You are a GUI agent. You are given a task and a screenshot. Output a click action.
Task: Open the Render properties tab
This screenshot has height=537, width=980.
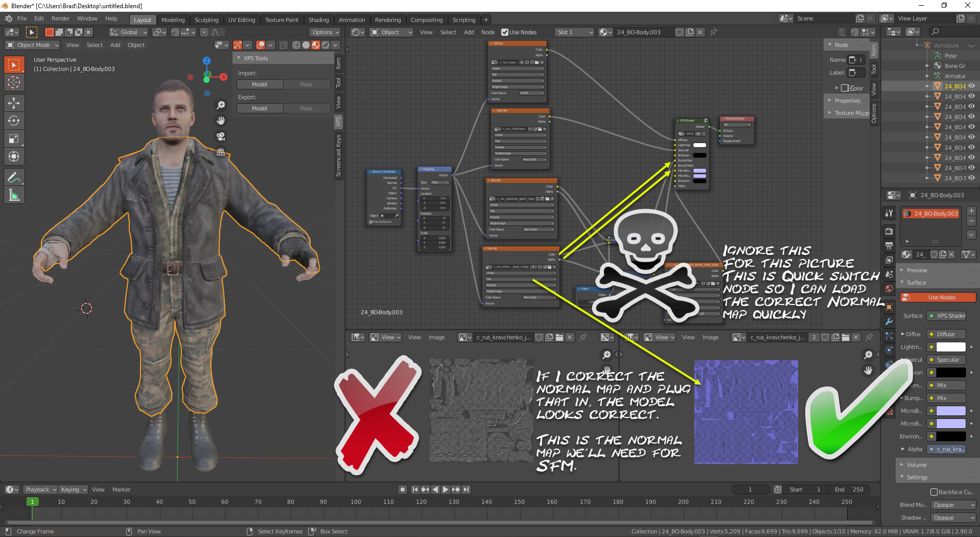[889, 231]
